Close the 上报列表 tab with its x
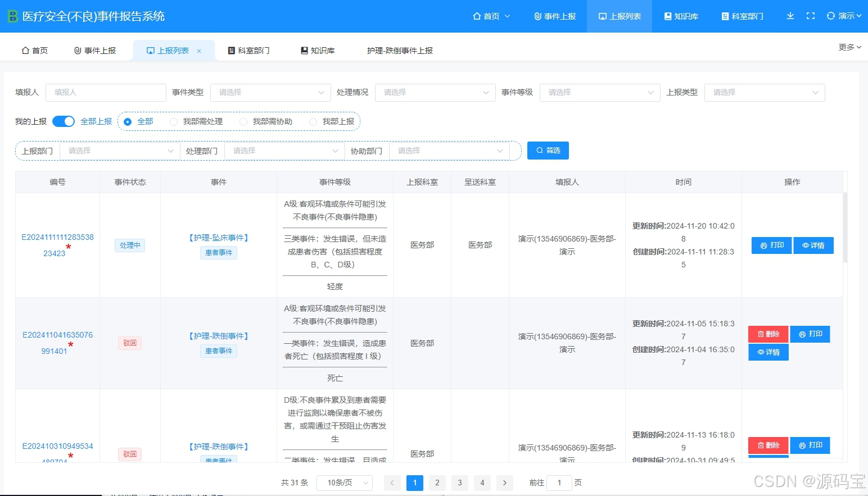Image resolution: width=868 pixels, height=496 pixels. [x=199, y=51]
